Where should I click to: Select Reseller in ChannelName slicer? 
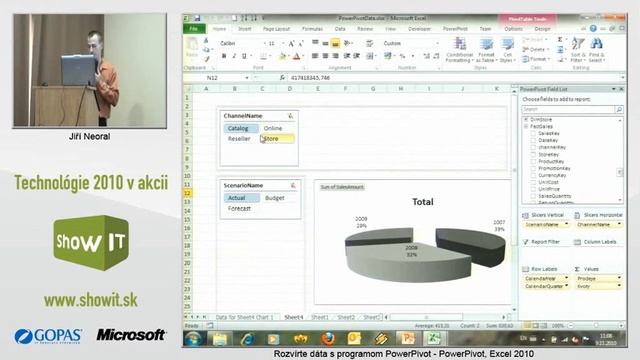point(241,139)
